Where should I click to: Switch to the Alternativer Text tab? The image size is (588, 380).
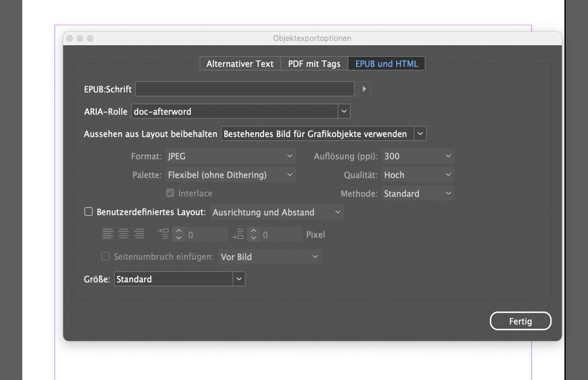pyautogui.click(x=240, y=64)
